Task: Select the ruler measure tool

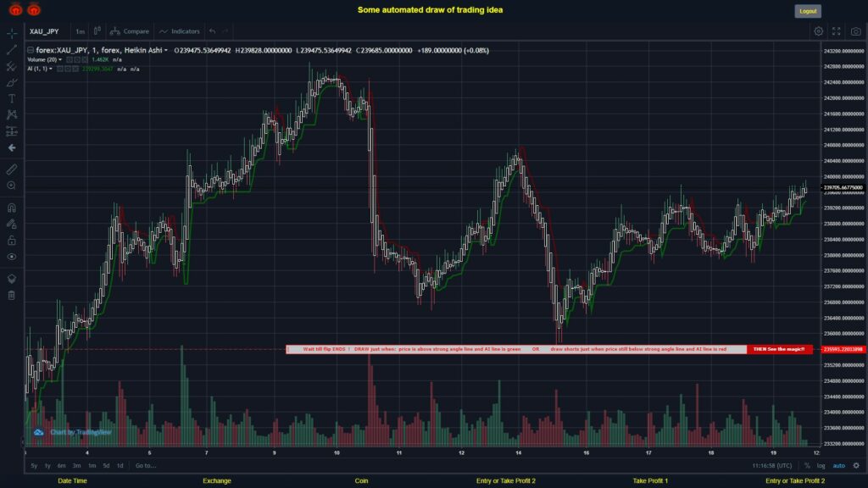Action: point(12,169)
